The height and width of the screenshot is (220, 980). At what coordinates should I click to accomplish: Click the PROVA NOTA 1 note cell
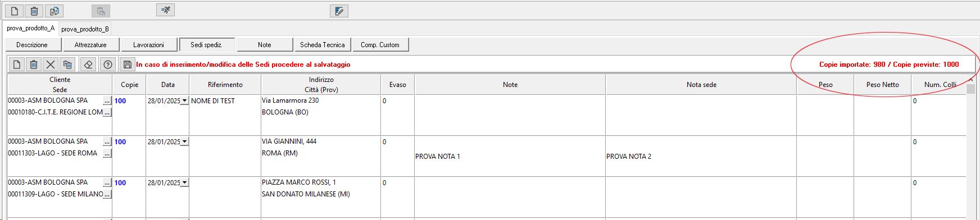click(x=510, y=156)
